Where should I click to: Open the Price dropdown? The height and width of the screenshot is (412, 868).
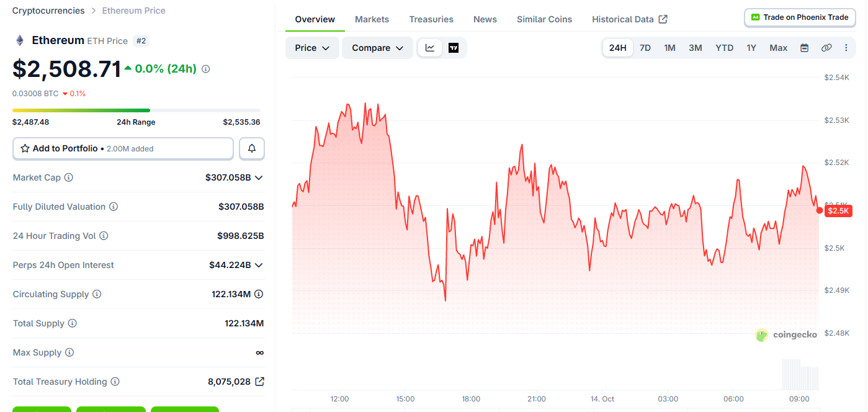312,48
